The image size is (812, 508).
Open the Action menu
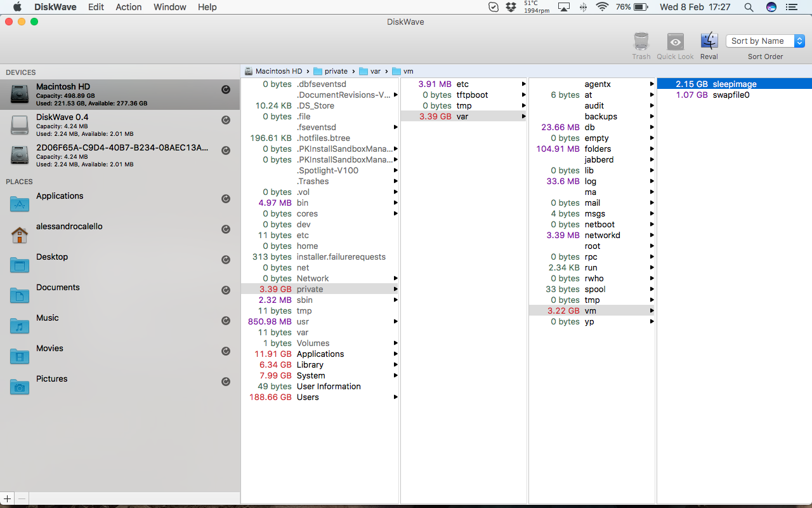(129, 7)
